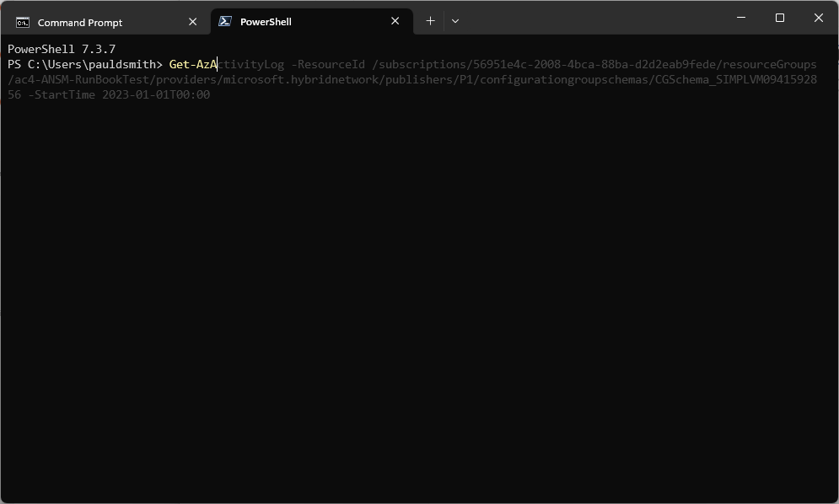Maximize the terminal window
This screenshot has width=839, height=504.
pos(780,18)
